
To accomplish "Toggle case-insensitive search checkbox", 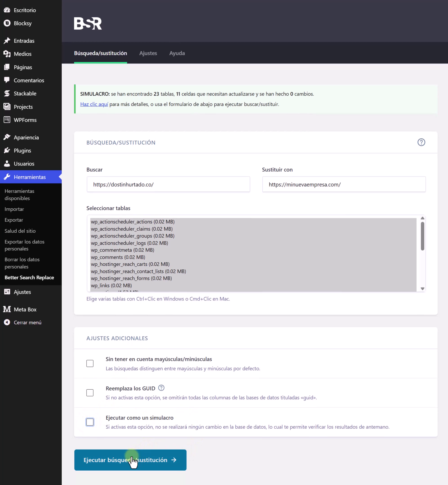I will tap(90, 363).
